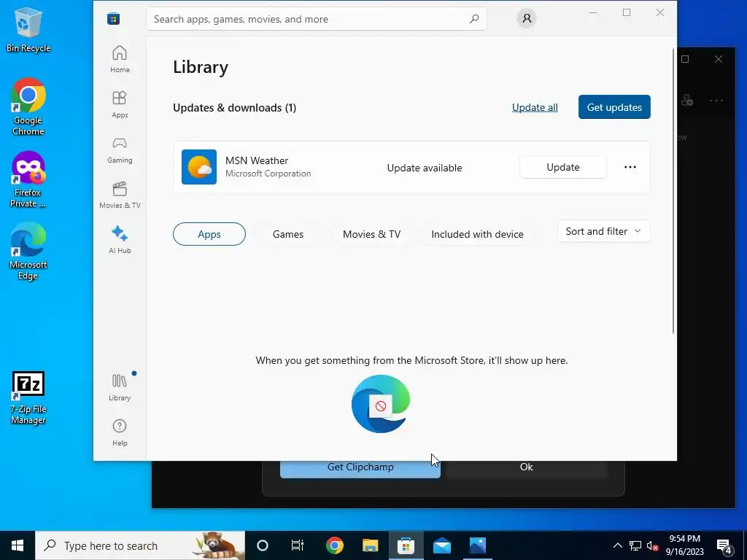Select Library in Store sidebar

(120, 388)
